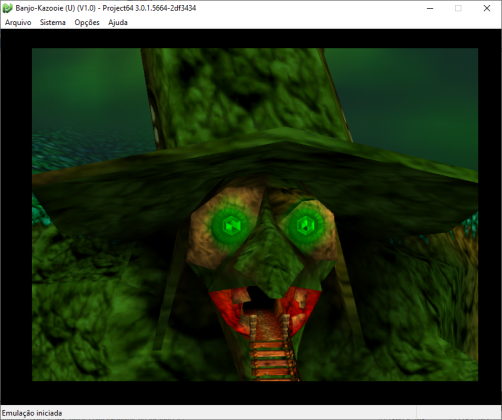Open the Sistema menu
Image resolution: width=502 pixels, height=420 pixels.
point(53,22)
